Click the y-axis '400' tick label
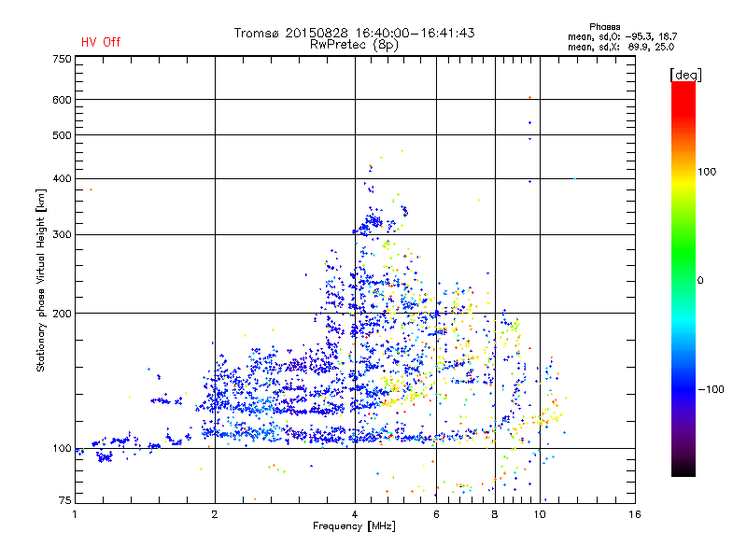Screen dimensions: 747x560 point(62,179)
